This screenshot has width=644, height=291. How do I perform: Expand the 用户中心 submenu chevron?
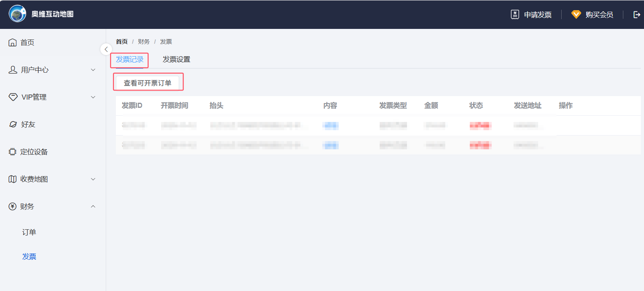point(93,70)
